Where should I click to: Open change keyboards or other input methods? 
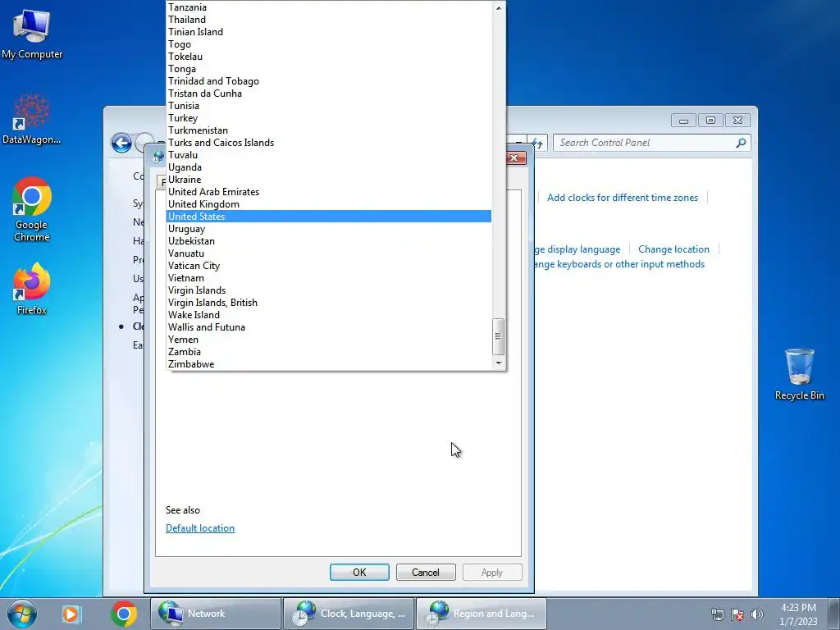coord(619,264)
